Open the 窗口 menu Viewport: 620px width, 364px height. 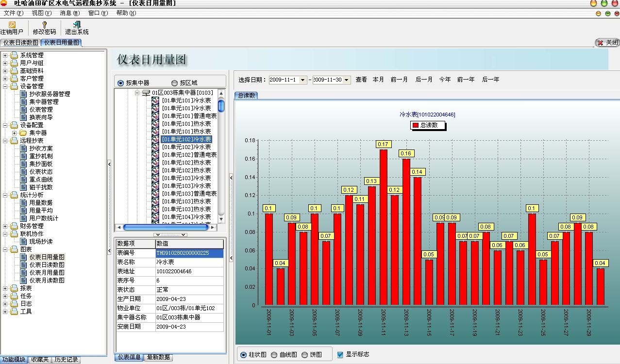click(x=98, y=13)
